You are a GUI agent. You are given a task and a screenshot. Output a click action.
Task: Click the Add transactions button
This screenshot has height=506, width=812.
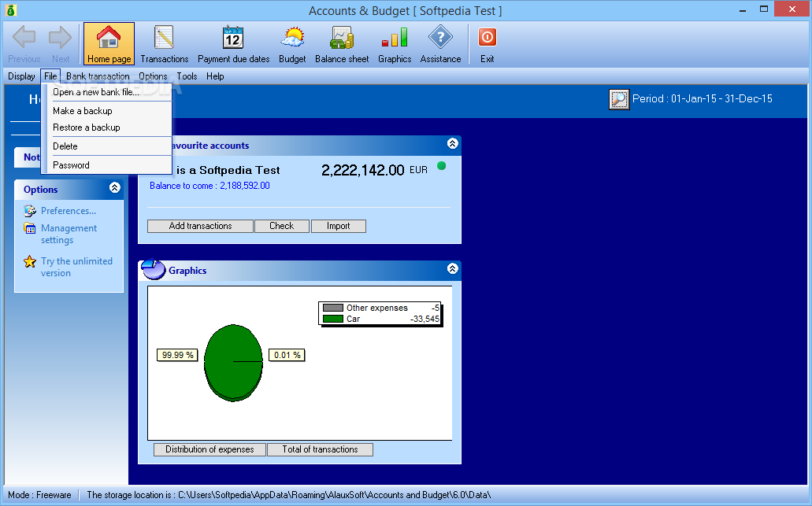point(200,226)
